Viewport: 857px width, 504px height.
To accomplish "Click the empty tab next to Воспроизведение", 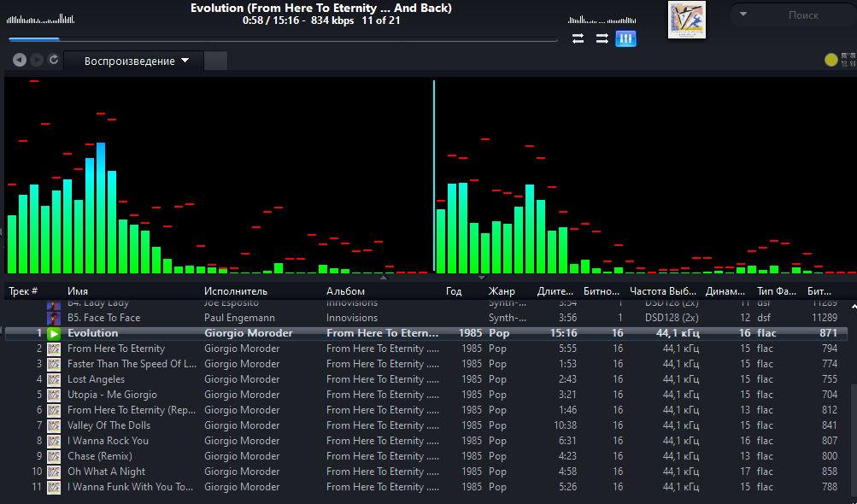I will (x=216, y=61).
